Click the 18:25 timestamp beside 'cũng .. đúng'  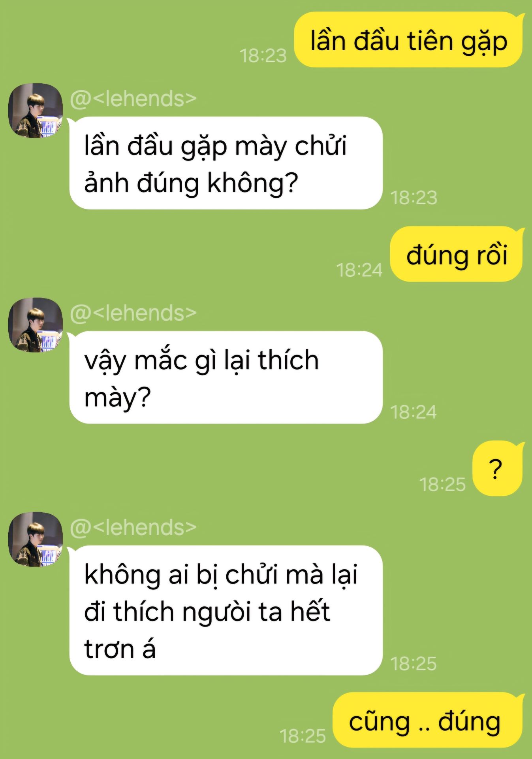pos(303,736)
